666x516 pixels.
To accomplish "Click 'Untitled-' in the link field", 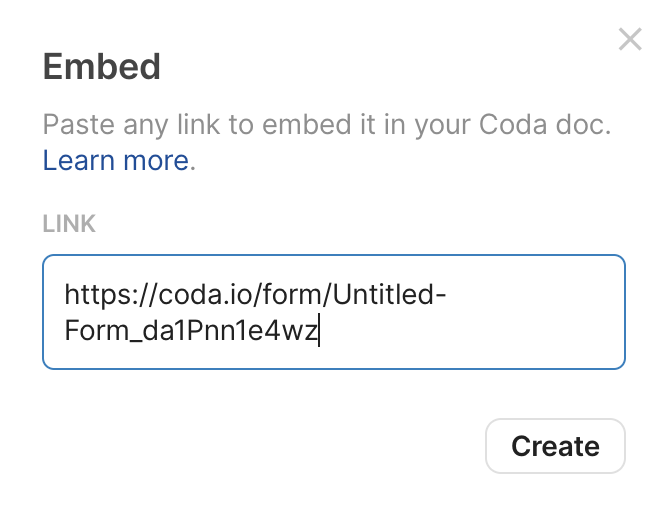I will point(384,295).
